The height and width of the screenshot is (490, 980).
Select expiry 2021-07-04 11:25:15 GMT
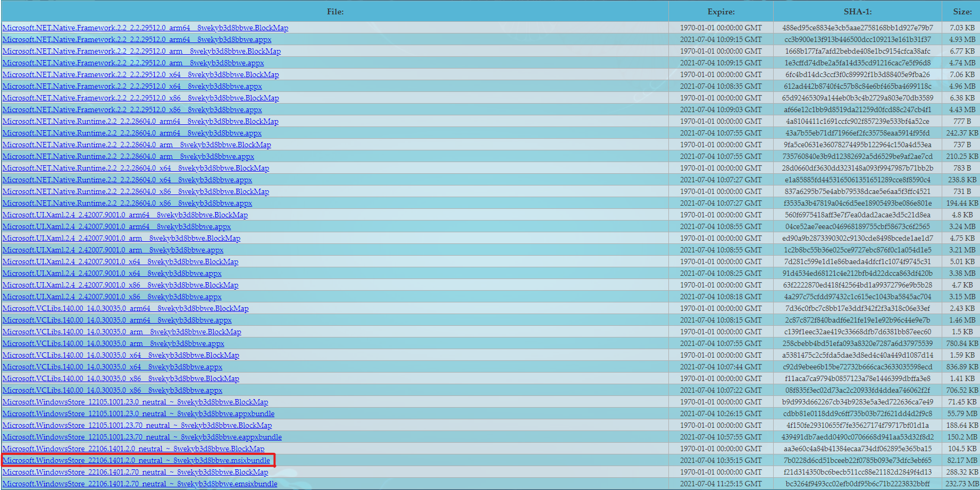click(721, 484)
